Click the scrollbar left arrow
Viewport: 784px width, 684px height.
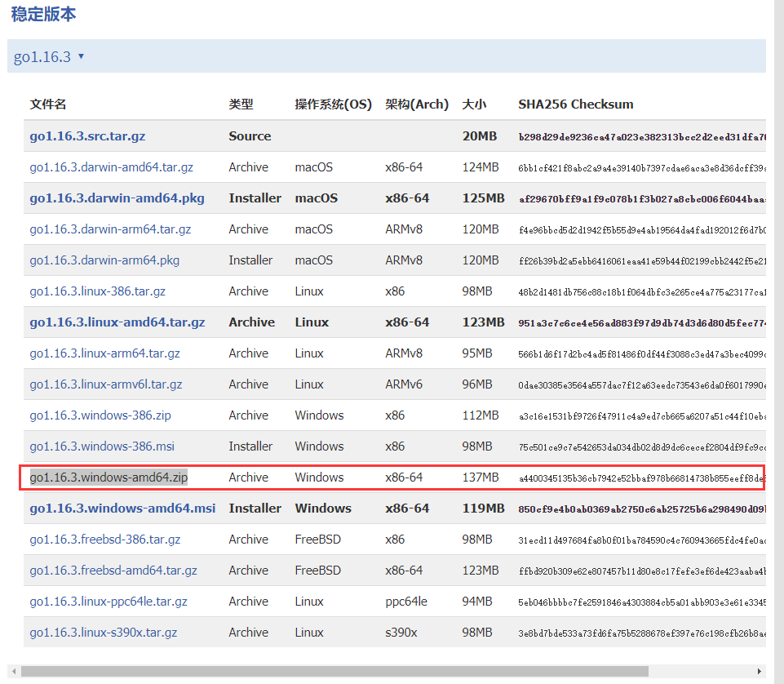point(14,671)
